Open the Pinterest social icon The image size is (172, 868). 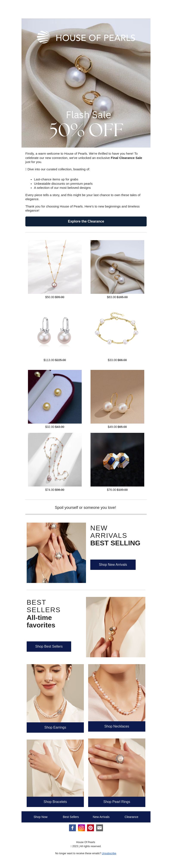click(x=90, y=828)
